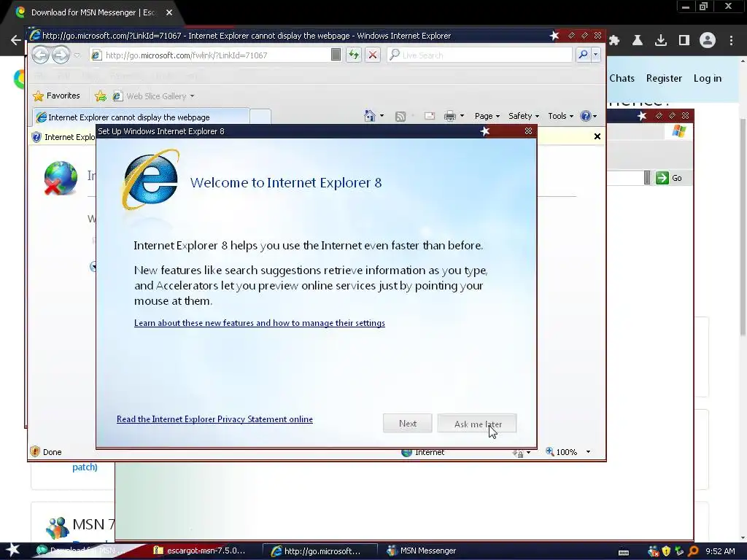747x560 pixels.
Task: Open the Tools menu
Action: coord(560,116)
